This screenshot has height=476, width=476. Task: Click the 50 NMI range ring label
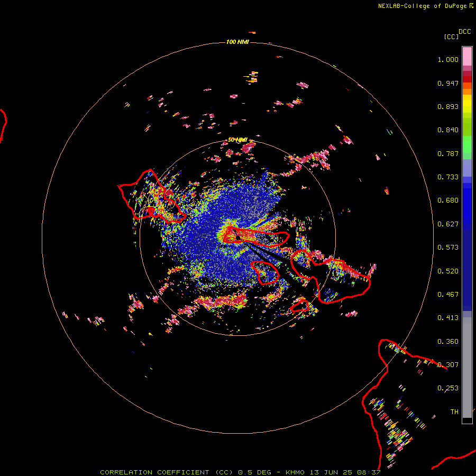coord(237,140)
